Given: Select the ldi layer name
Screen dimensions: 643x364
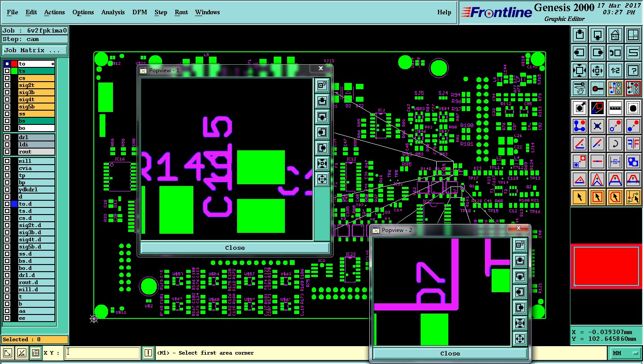Looking at the screenshot, I should [x=36, y=145].
